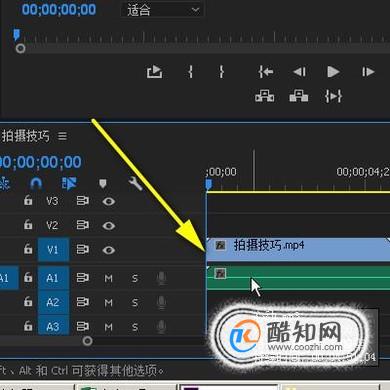Step forward one frame

pyautogui.click(x=368, y=72)
